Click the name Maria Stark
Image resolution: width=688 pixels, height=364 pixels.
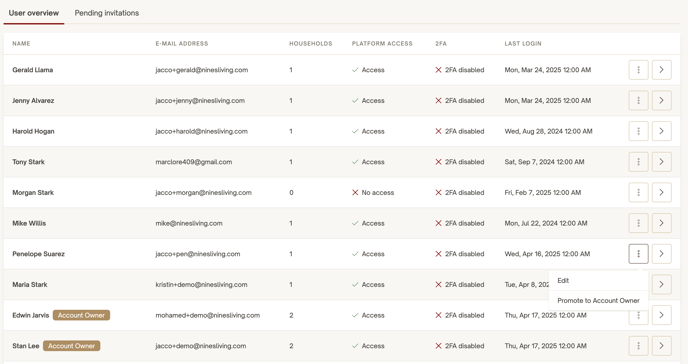click(29, 285)
